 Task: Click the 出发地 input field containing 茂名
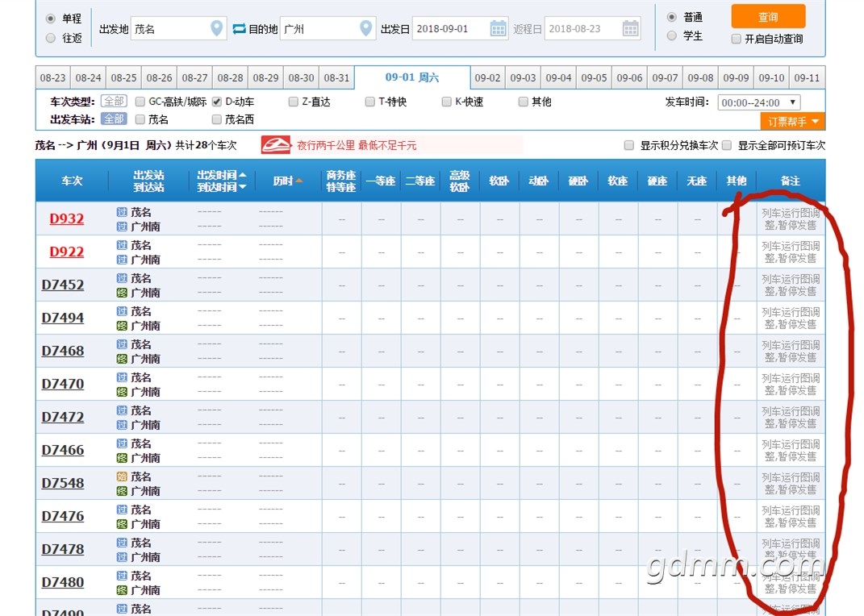[178, 29]
